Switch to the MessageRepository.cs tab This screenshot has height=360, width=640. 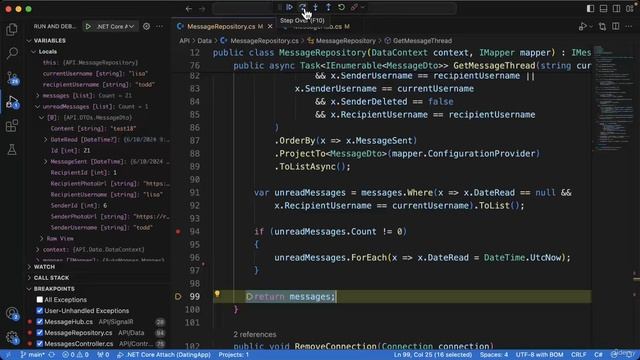point(221,27)
